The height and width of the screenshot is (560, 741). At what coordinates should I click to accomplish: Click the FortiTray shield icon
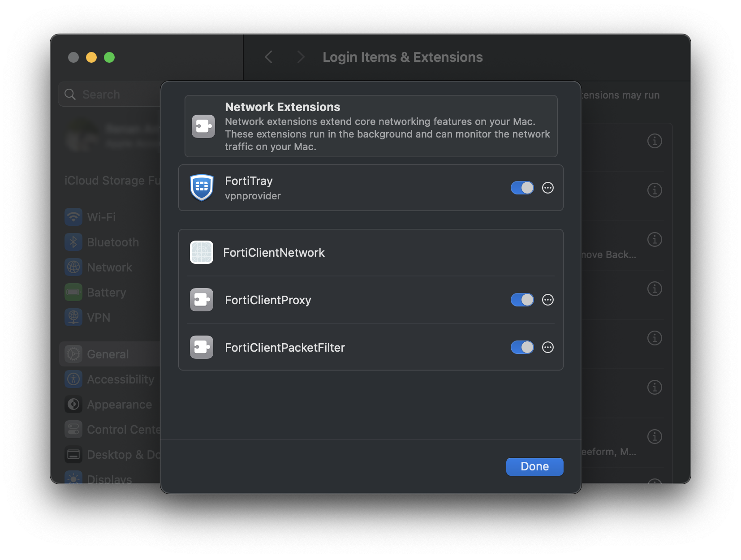tap(202, 188)
